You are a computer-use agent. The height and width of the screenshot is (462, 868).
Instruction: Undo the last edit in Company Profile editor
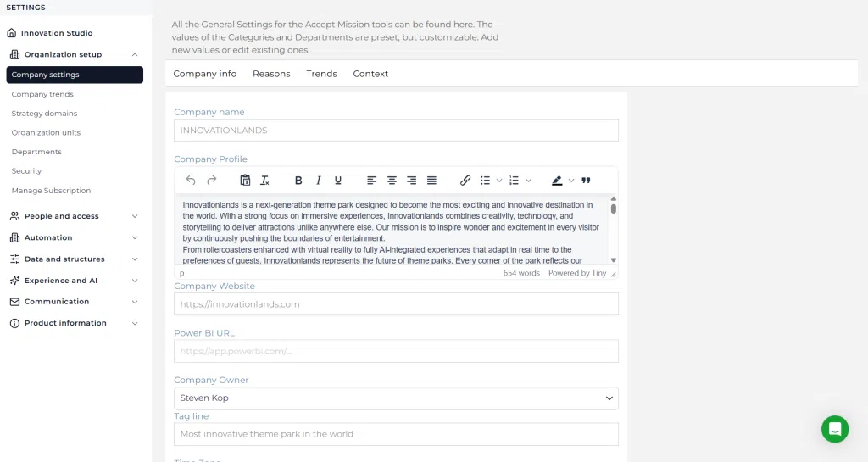click(191, 181)
